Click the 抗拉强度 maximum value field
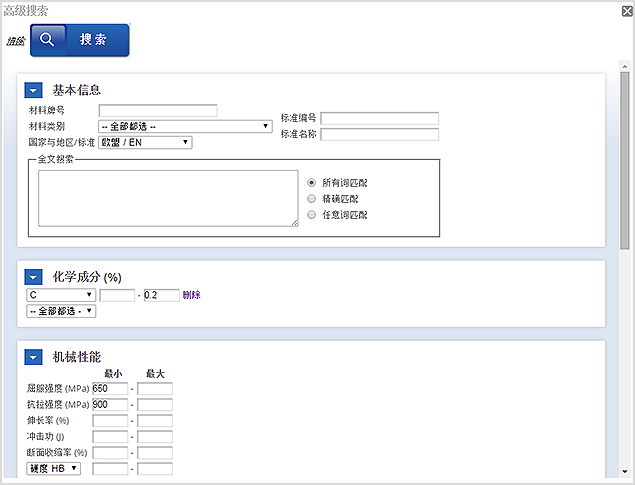 pos(155,404)
